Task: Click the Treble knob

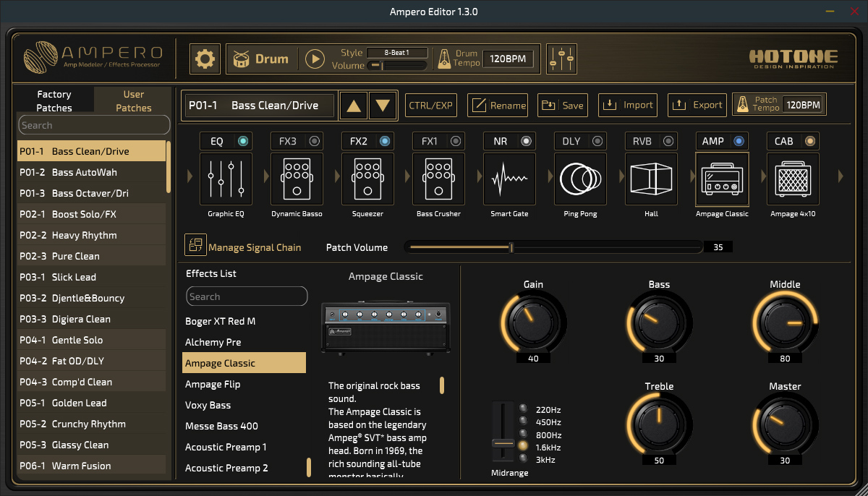Action: point(659,424)
